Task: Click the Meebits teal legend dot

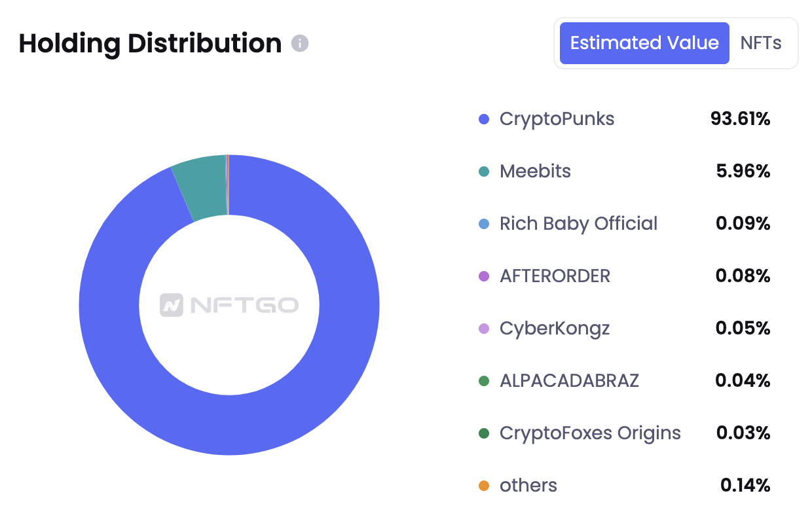Action: [484, 172]
